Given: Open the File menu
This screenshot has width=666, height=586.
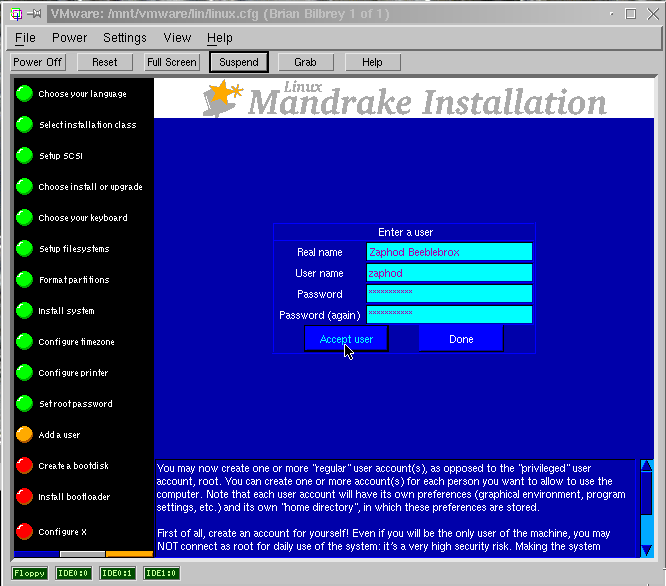Looking at the screenshot, I should click(25, 38).
